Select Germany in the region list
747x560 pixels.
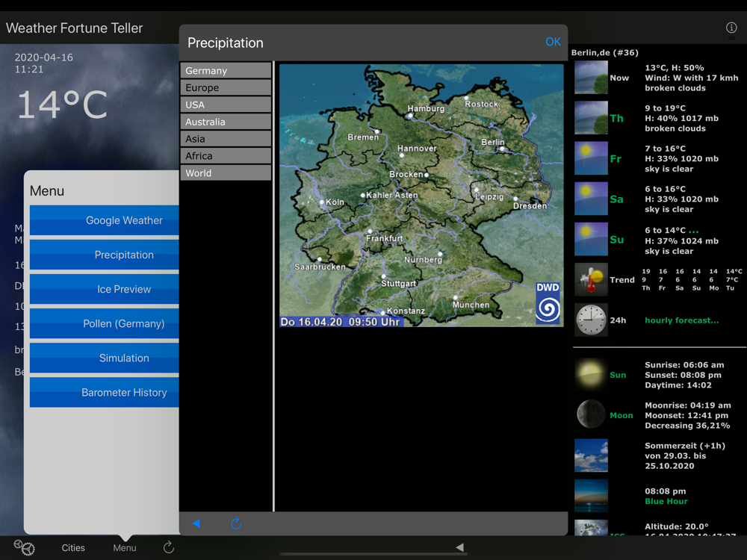coord(226,70)
